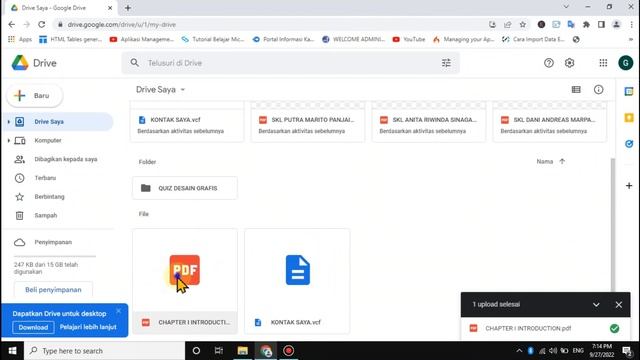Open File Explorer from taskbar
Screen dimensions: 640x360
tap(242, 351)
